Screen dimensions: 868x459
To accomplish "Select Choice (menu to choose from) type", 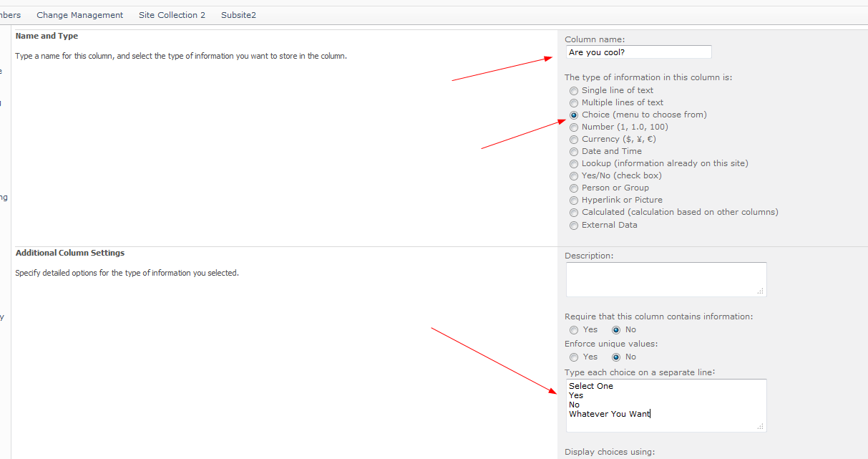I will point(574,115).
